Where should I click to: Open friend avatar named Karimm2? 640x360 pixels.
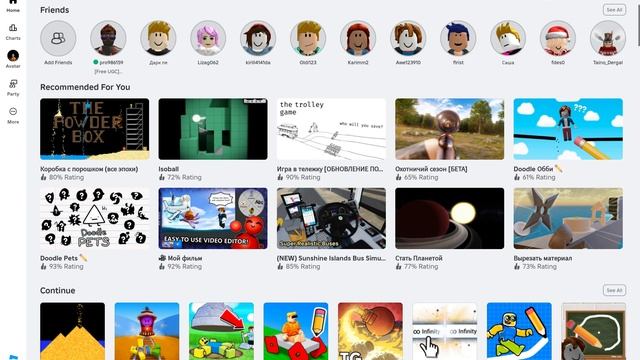(358, 38)
